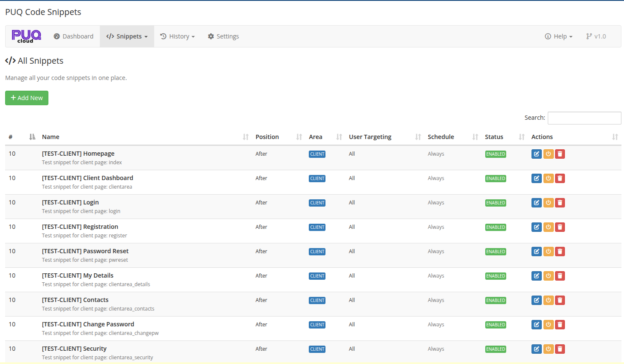Click inside the Search input field
The width and height of the screenshot is (624, 364).
[x=584, y=118]
